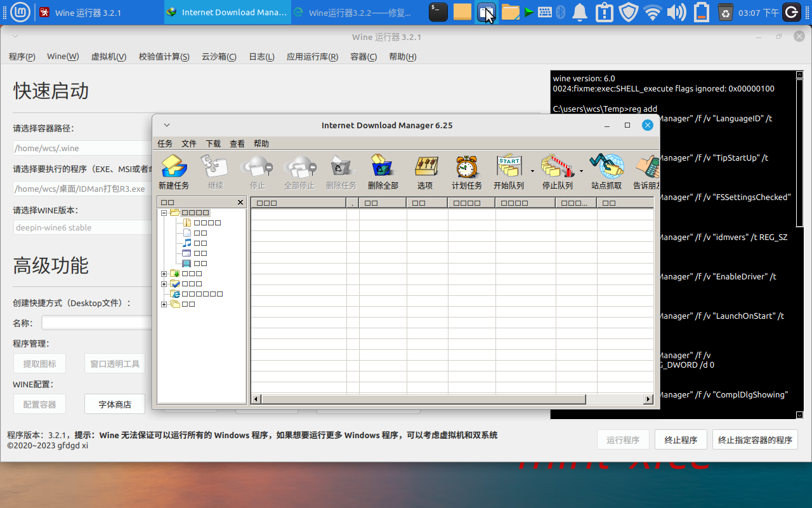Image resolution: width=812 pixels, height=508 pixels.
Task: Close the category tree panel with its X
Action: [x=240, y=203]
